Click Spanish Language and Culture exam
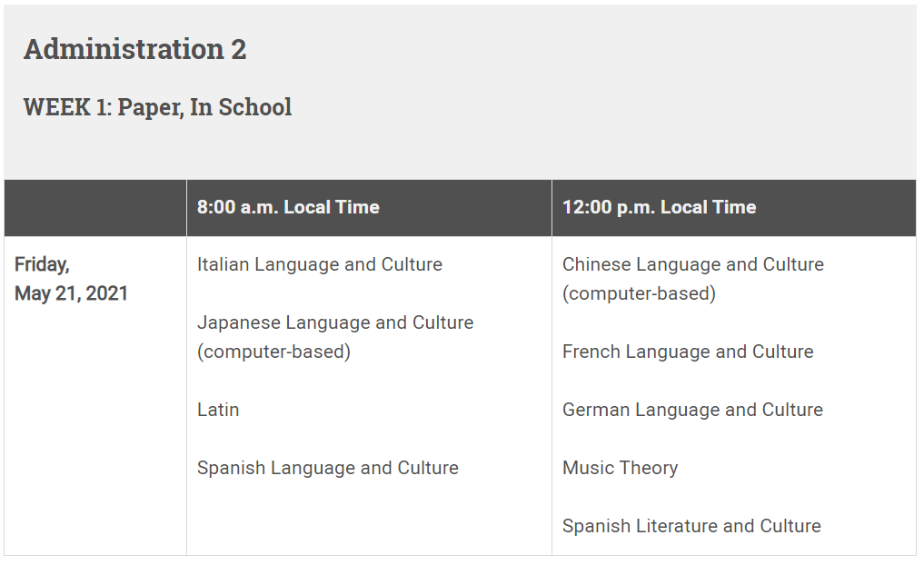The image size is (924, 565). 328,468
